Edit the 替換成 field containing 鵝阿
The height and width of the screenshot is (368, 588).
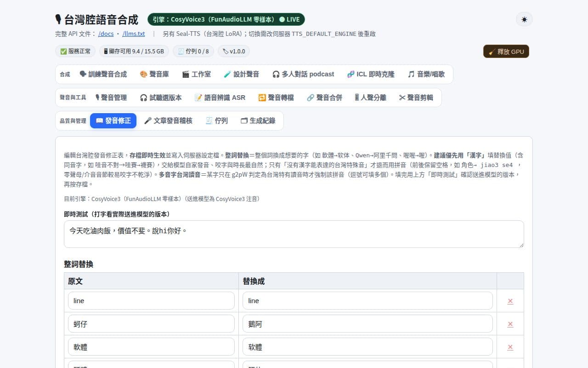367,324
